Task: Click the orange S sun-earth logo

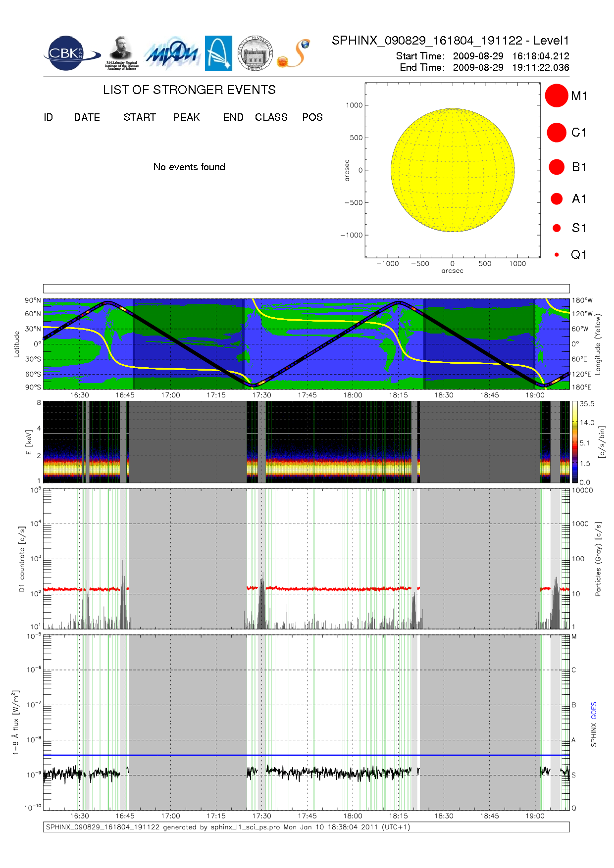Action: [x=294, y=53]
